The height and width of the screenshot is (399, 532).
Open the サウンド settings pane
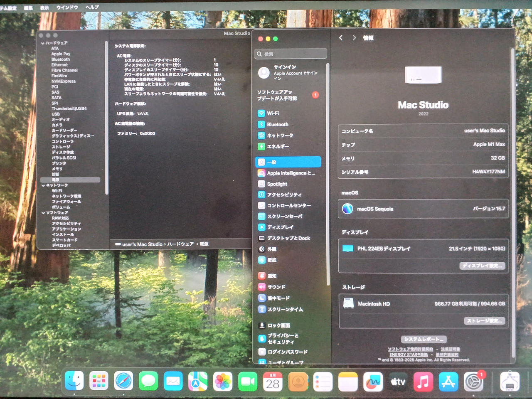tap(276, 287)
